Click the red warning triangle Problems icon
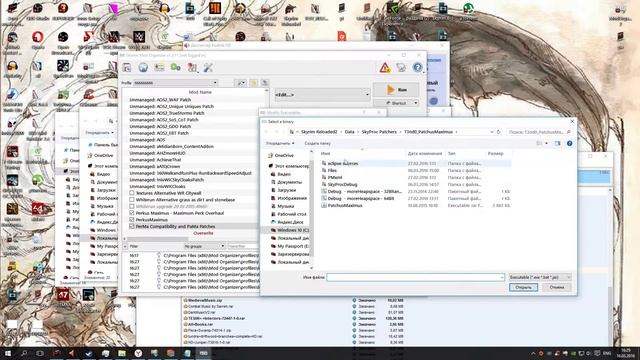This screenshot has height=360, width=640. tap(384, 67)
